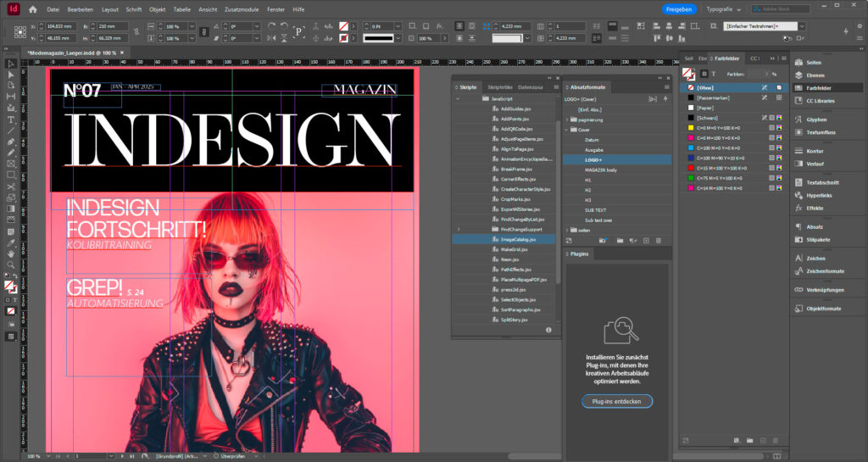The width and height of the screenshot is (868, 462).
Task: Click reference point locator grid
Action: pos(20,32)
